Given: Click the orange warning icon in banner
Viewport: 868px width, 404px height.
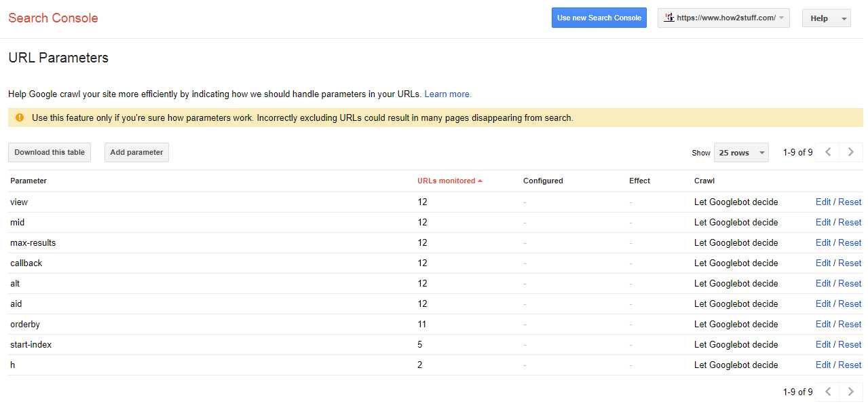Looking at the screenshot, I should [x=19, y=117].
